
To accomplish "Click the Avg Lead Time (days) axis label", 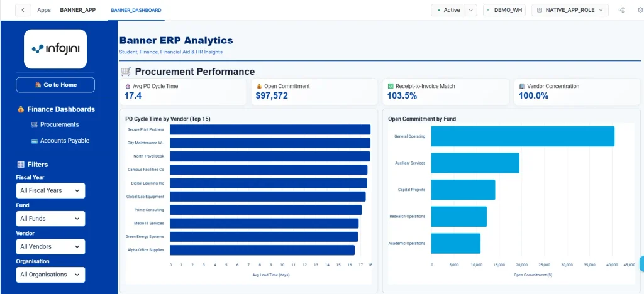I will pos(270,275).
